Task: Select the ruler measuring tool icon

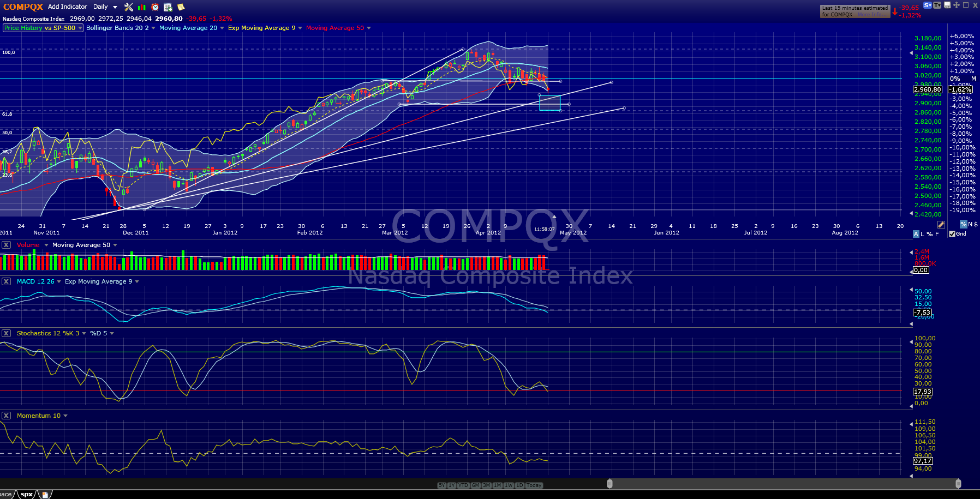Action: [x=941, y=225]
